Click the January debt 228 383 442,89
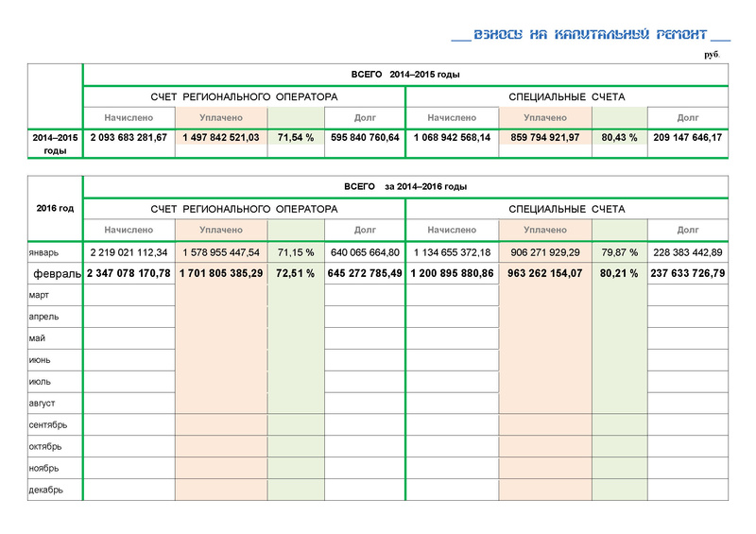 pyautogui.click(x=687, y=253)
